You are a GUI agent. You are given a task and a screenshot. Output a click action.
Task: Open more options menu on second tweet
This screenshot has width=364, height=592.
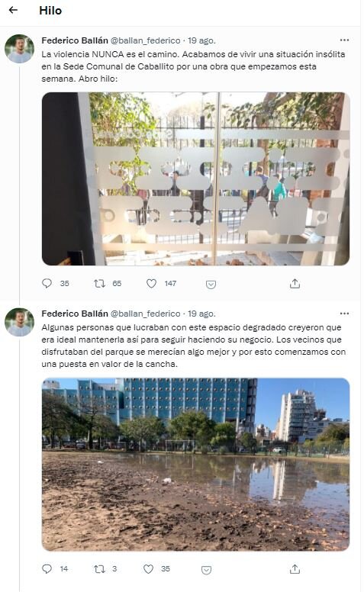pos(344,314)
